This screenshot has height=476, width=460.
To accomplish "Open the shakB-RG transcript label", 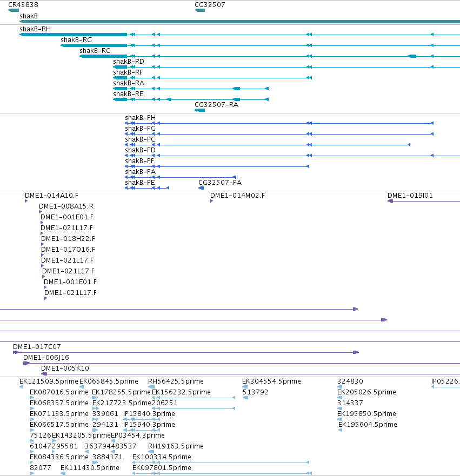I will (76, 40).
